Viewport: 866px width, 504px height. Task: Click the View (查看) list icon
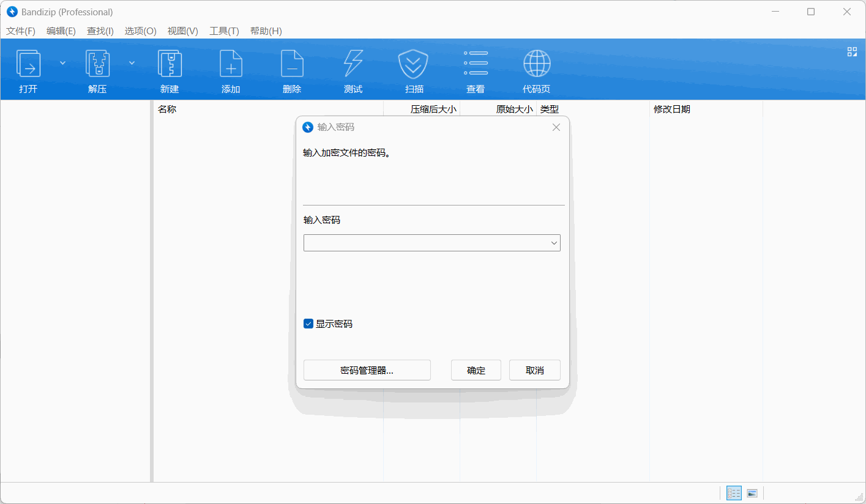point(476,64)
